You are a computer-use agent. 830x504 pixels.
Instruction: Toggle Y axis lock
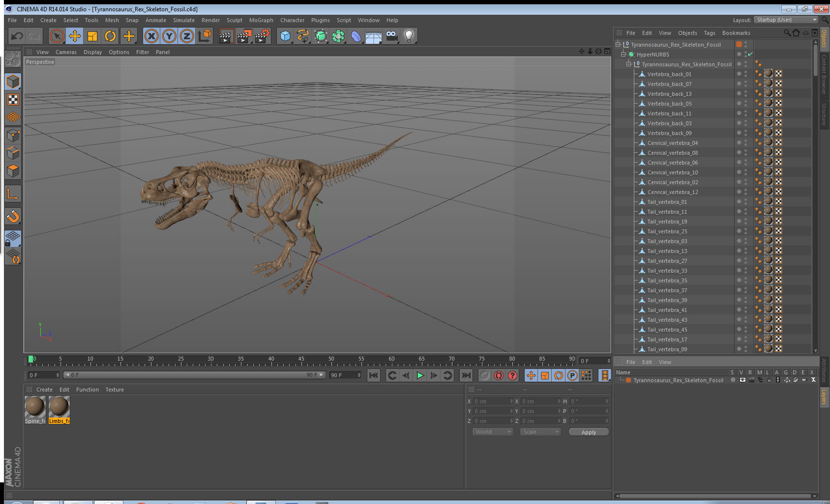(x=169, y=36)
